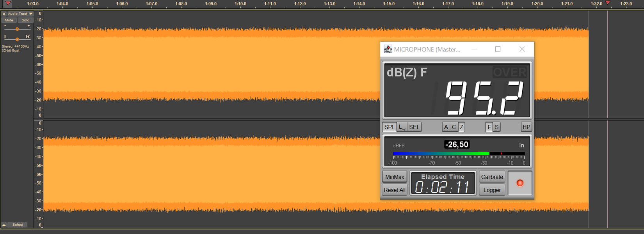Screen dimensions: 644x234
Task: Choose A frequency weighting
Action: (x=446, y=127)
